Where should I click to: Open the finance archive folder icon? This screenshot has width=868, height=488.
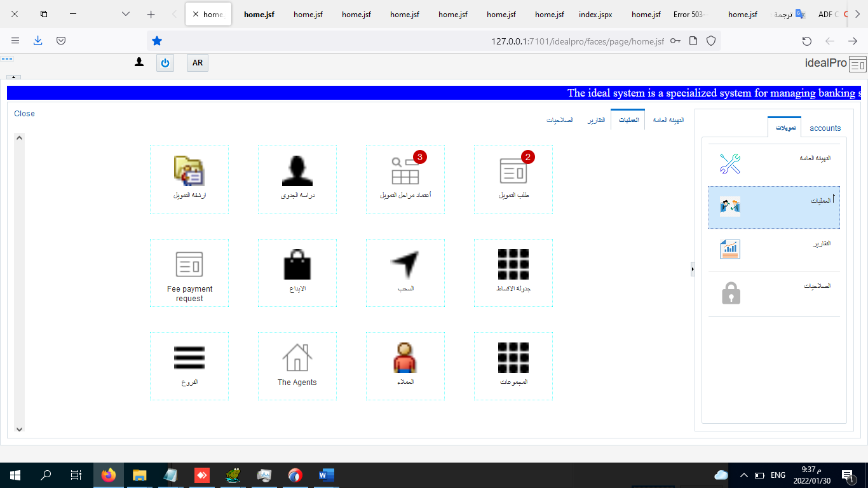click(189, 171)
